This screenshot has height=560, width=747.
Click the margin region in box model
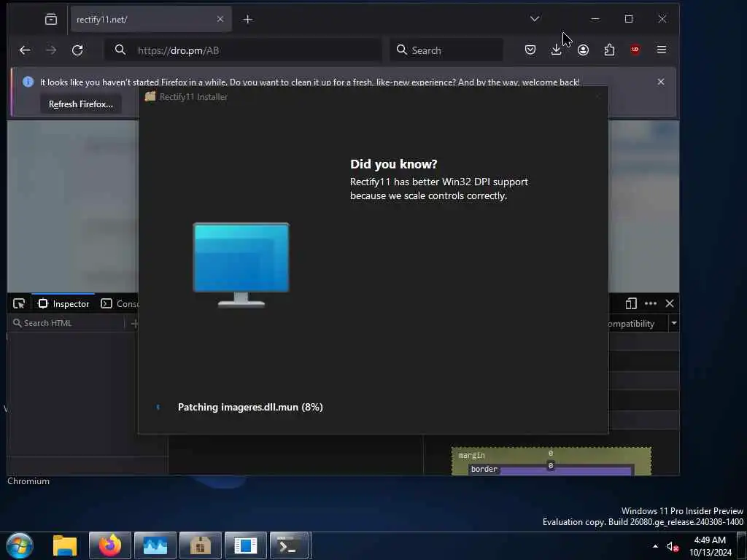pos(472,456)
